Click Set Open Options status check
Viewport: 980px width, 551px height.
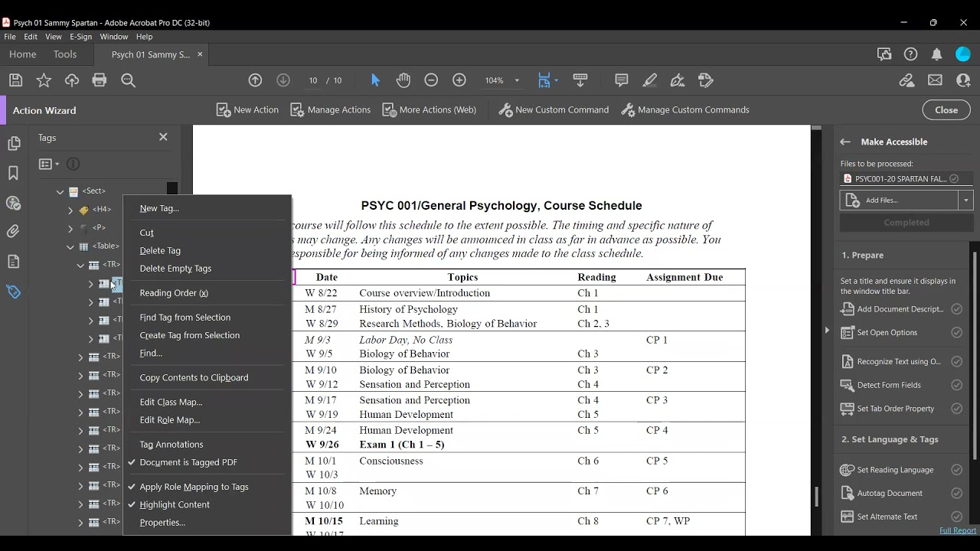click(956, 332)
